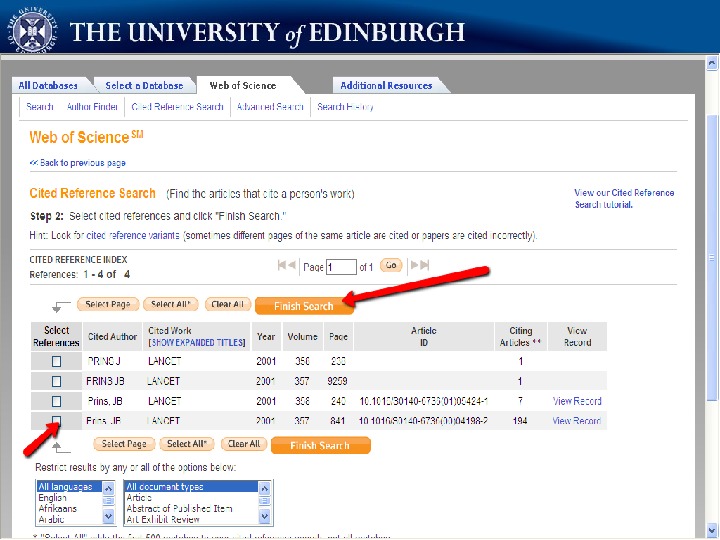
Task: Open the Additional Resources tab
Action: point(386,85)
